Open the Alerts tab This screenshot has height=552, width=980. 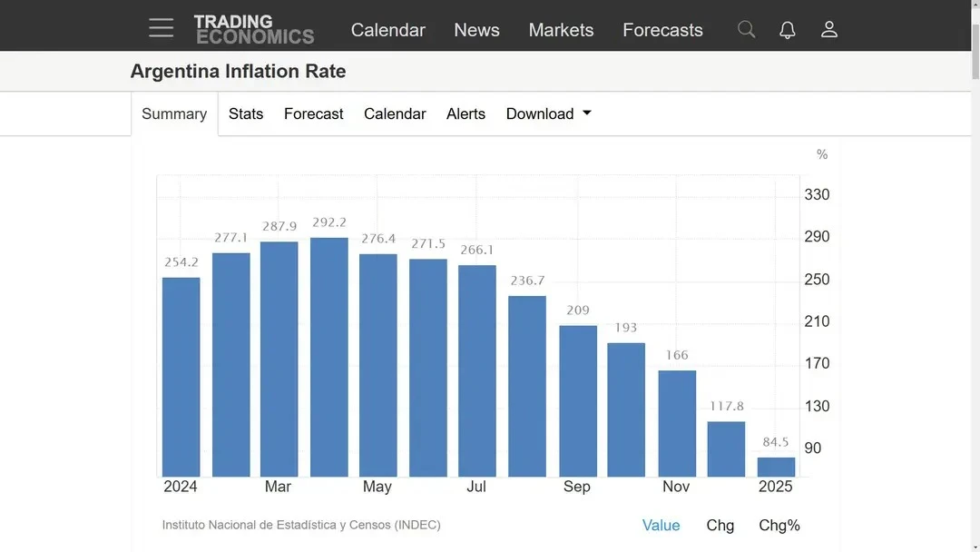click(465, 113)
